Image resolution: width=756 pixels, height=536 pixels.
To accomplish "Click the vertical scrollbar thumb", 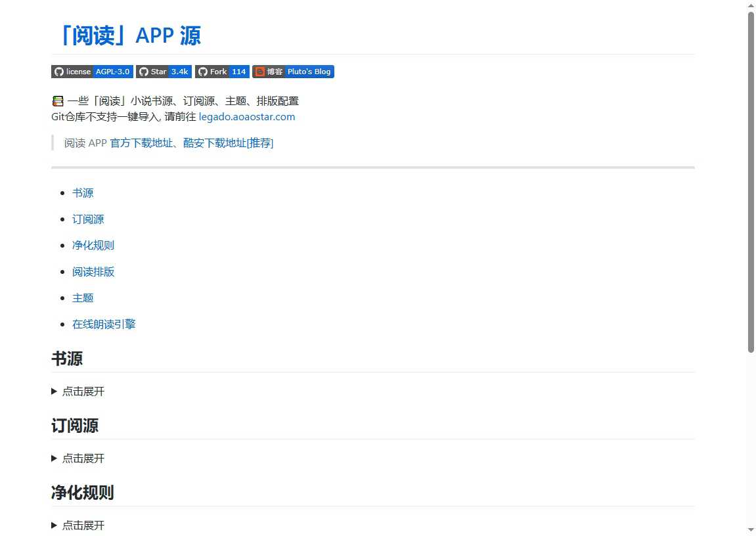I will (751, 182).
